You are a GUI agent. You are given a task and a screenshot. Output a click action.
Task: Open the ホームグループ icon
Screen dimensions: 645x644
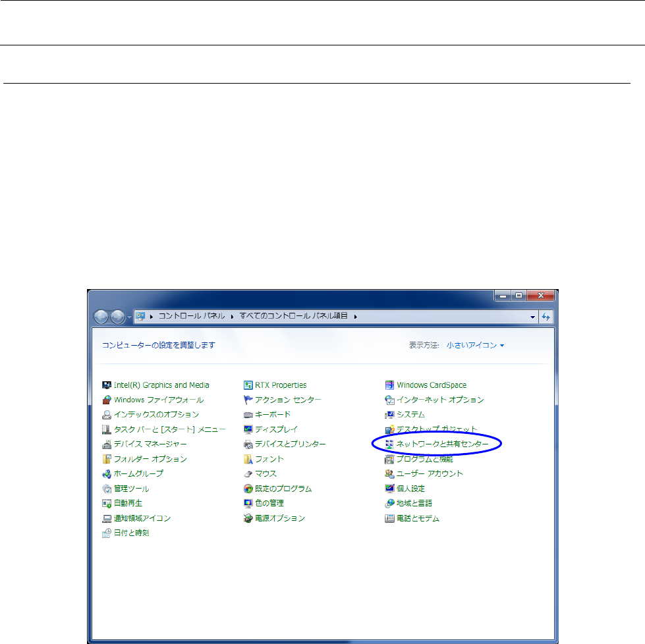107,473
